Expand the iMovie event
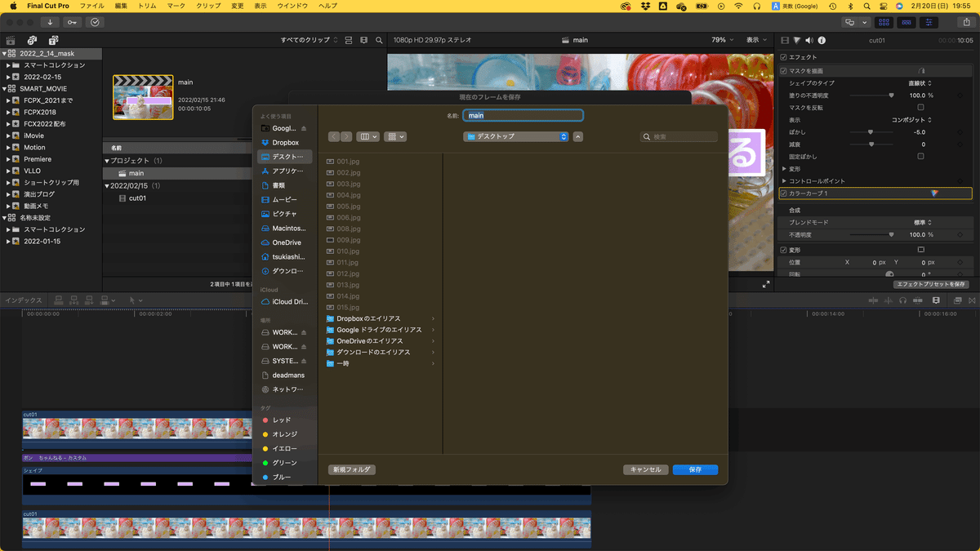The height and width of the screenshot is (551, 980). [8, 136]
